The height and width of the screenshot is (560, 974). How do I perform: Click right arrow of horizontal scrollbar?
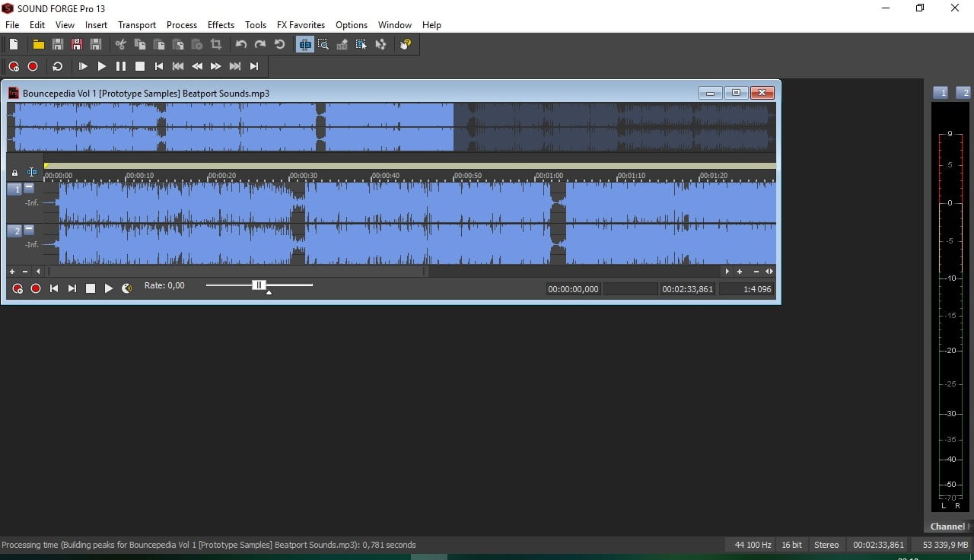click(727, 271)
